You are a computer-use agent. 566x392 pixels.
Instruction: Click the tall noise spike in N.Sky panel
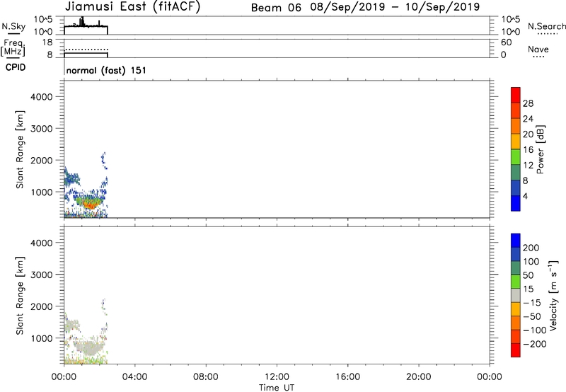82,21
